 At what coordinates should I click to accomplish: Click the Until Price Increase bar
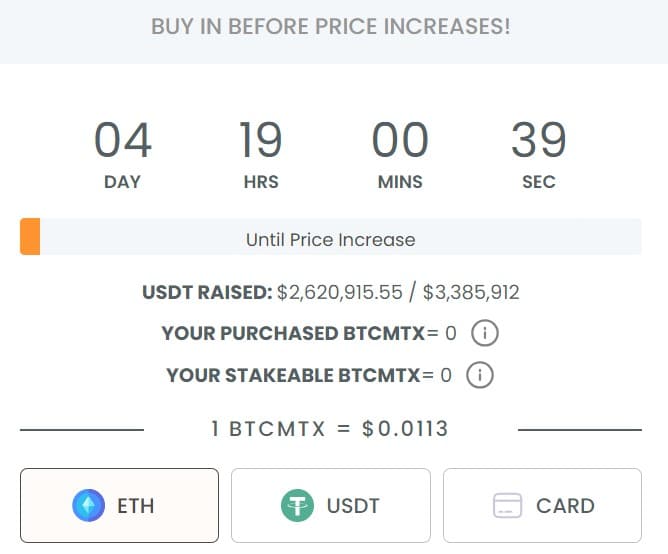331,240
